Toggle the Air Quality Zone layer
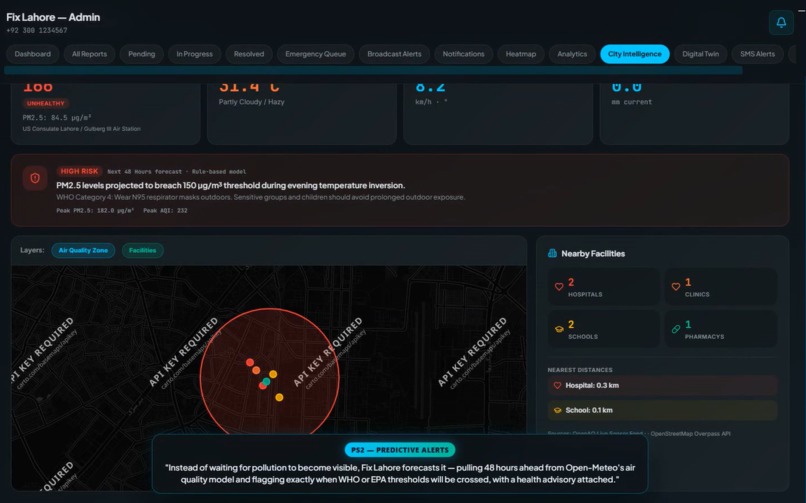 [x=83, y=250]
